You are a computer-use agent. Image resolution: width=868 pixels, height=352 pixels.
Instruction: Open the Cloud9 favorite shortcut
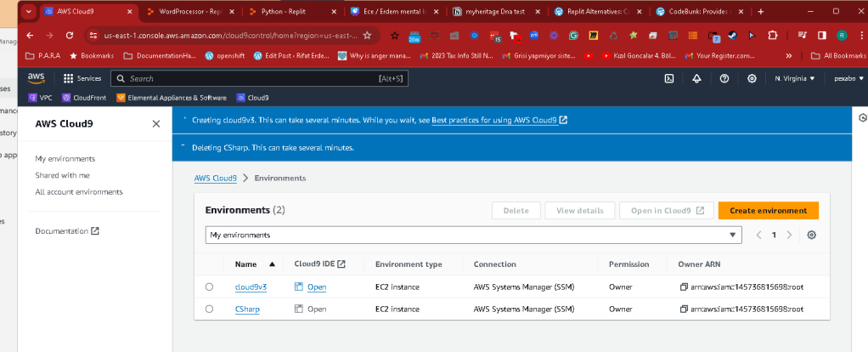[253, 98]
